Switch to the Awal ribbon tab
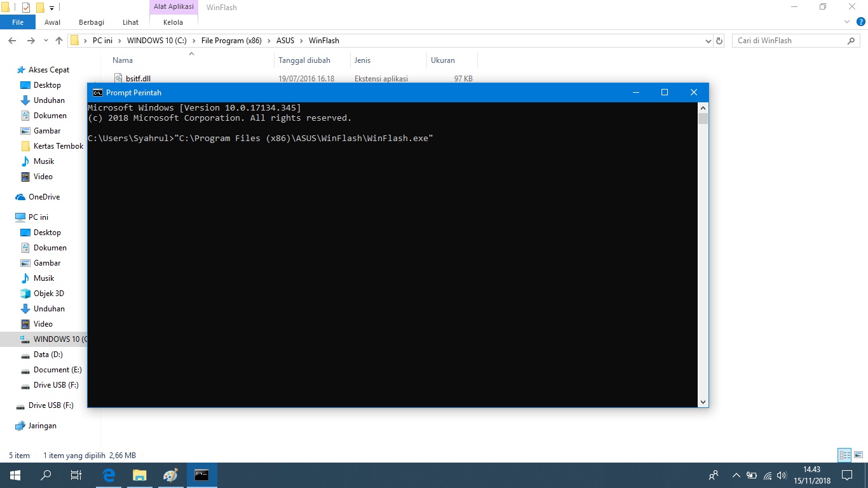 coord(53,22)
